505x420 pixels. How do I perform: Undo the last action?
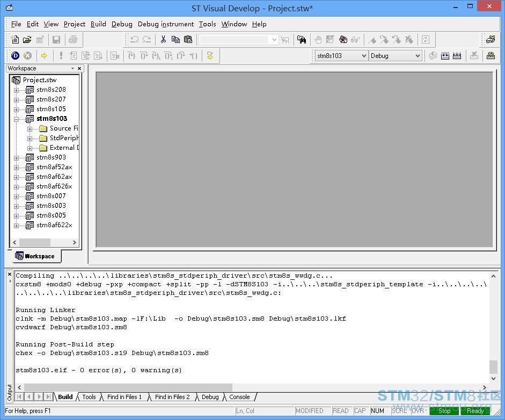[134, 40]
